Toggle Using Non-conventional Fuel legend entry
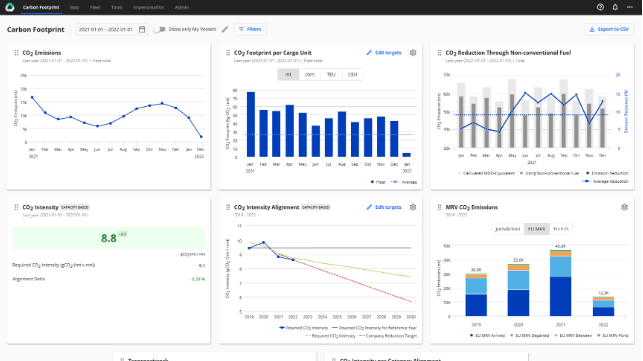Viewport: 643px width, 361px height. click(x=550, y=173)
